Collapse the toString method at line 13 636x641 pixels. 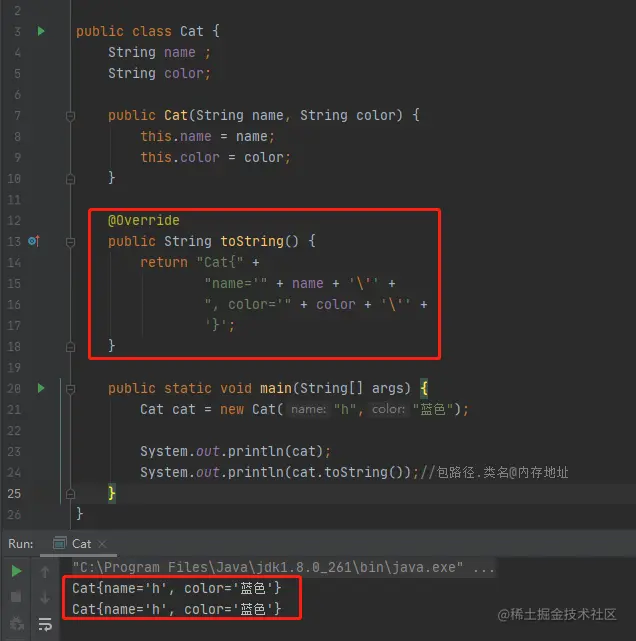coord(70,242)
